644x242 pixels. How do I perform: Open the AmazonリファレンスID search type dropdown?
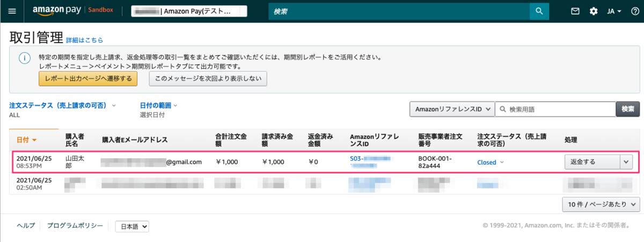click(451, 109)
